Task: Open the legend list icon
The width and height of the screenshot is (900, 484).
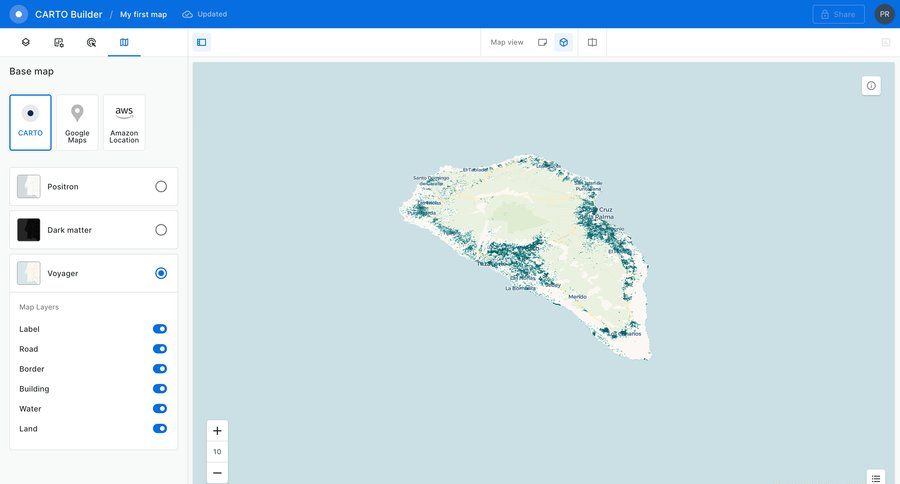Action: click(x=876, y=478)
